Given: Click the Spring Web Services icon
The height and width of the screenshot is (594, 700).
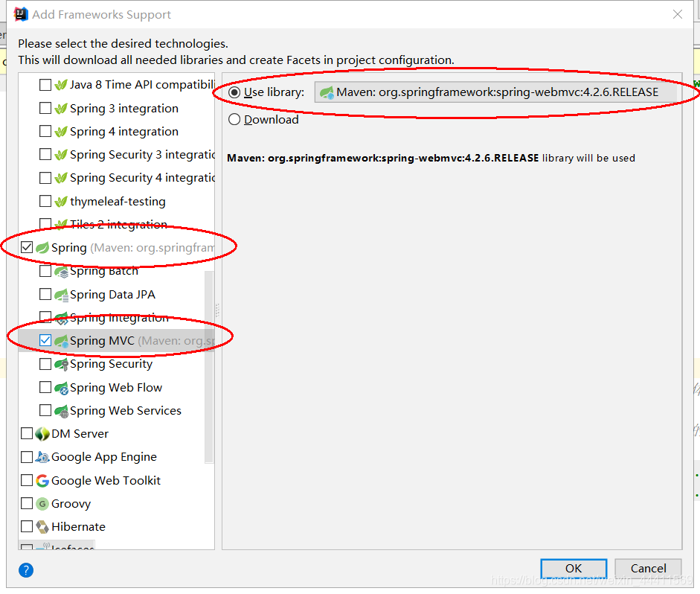Looking at the screenshot, I should click(x=61, y=411).
